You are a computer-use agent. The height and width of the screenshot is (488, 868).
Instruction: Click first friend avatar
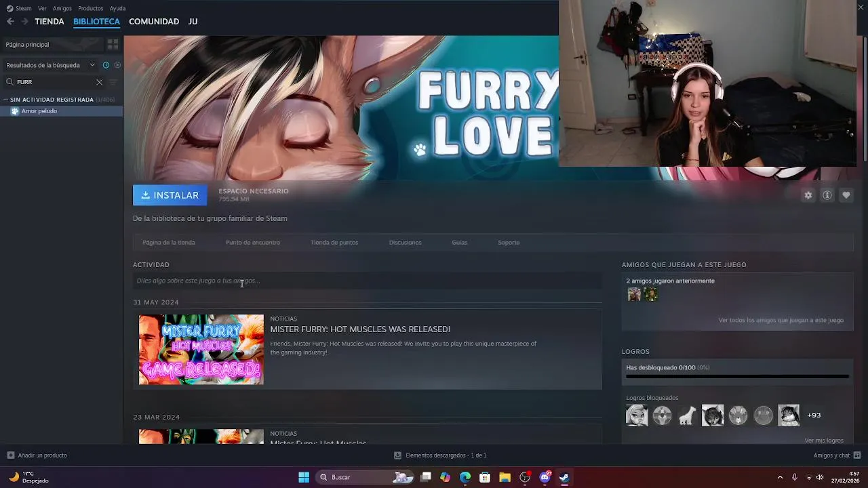coord(634,294)
